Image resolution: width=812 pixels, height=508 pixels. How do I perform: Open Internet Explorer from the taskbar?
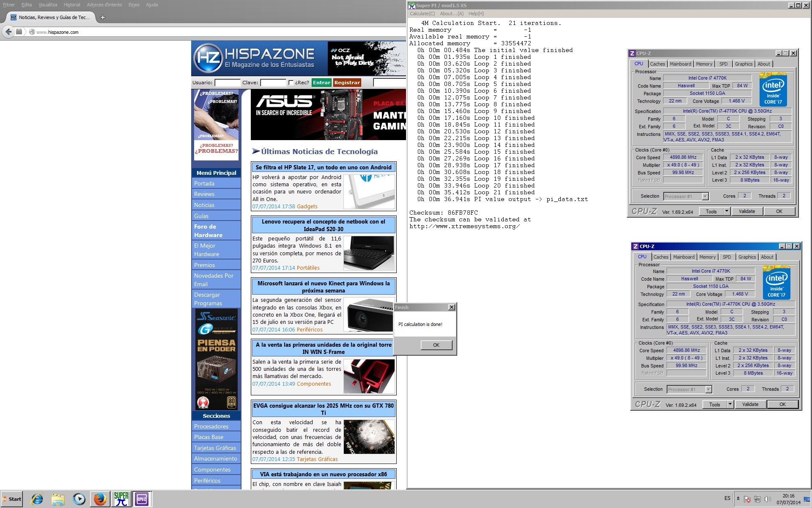(x=37, y=499)
